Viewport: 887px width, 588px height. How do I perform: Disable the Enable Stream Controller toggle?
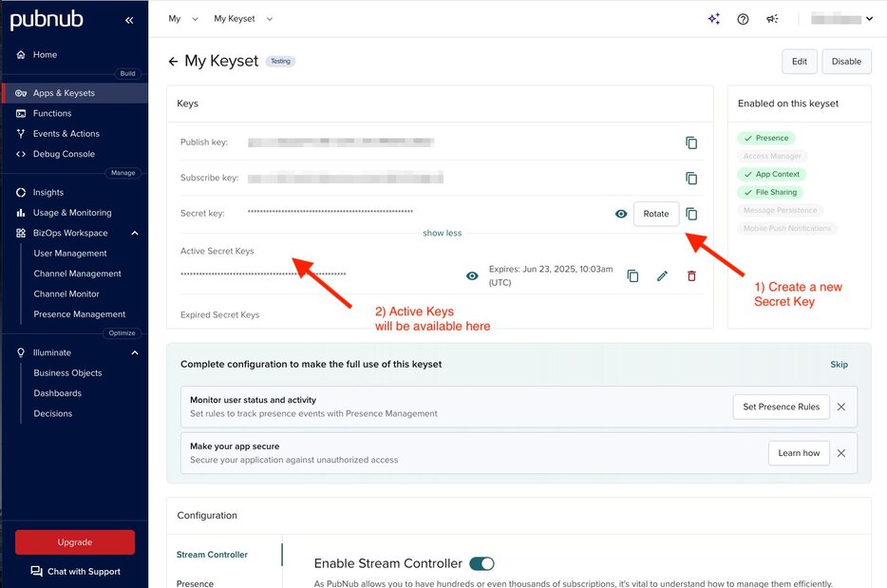[x=481, y=562]
